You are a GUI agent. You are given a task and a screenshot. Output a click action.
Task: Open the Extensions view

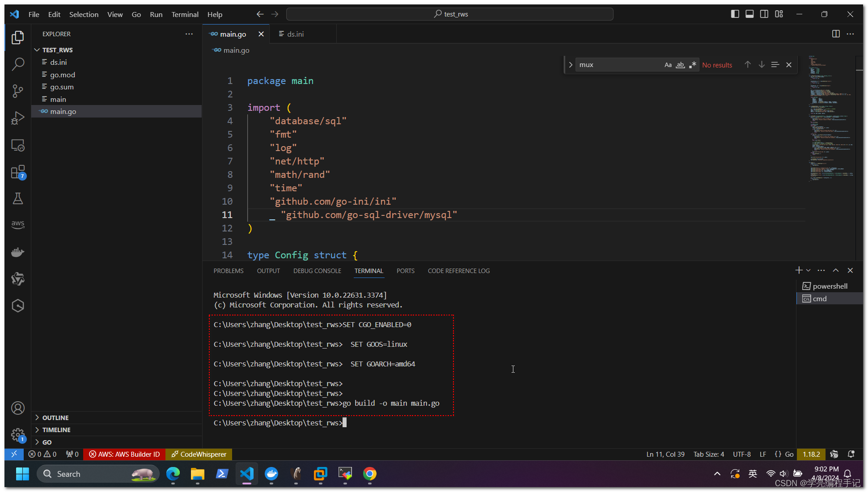point(17,172)
